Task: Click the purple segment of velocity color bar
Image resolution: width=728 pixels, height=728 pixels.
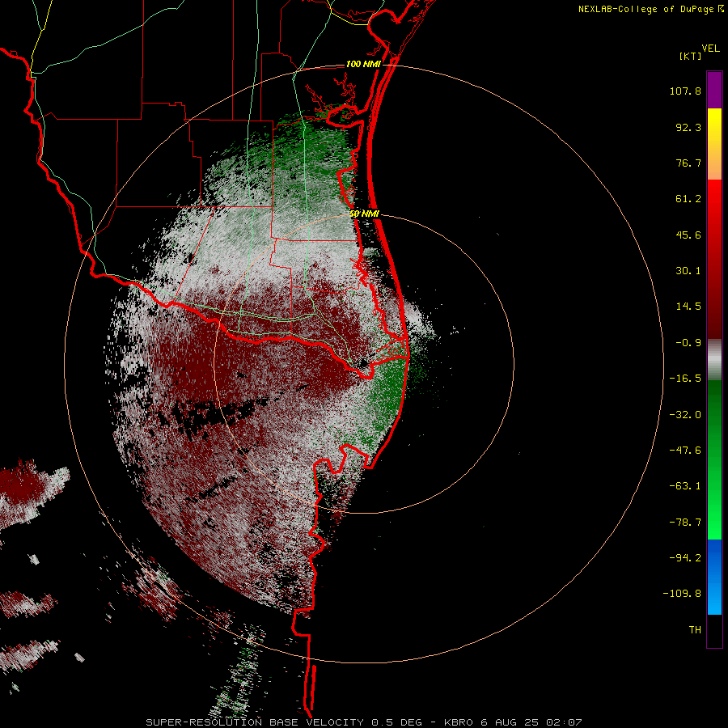Action: point(714,90)
